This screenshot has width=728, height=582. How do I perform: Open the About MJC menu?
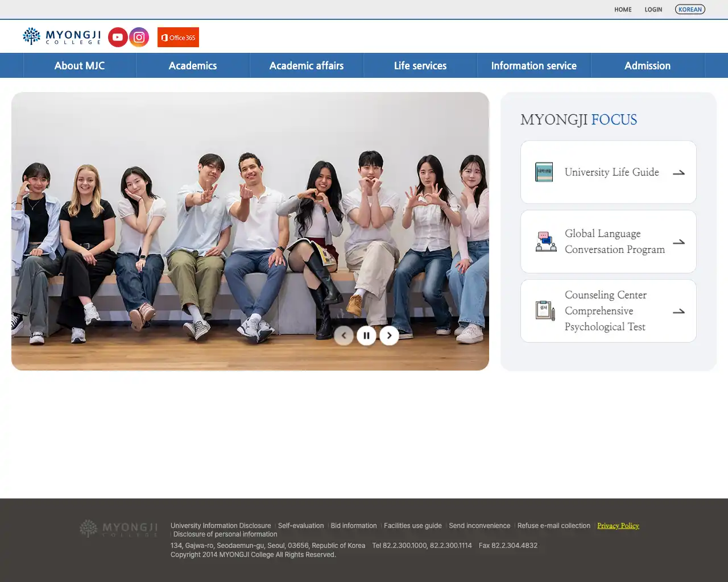coord(80,65)
